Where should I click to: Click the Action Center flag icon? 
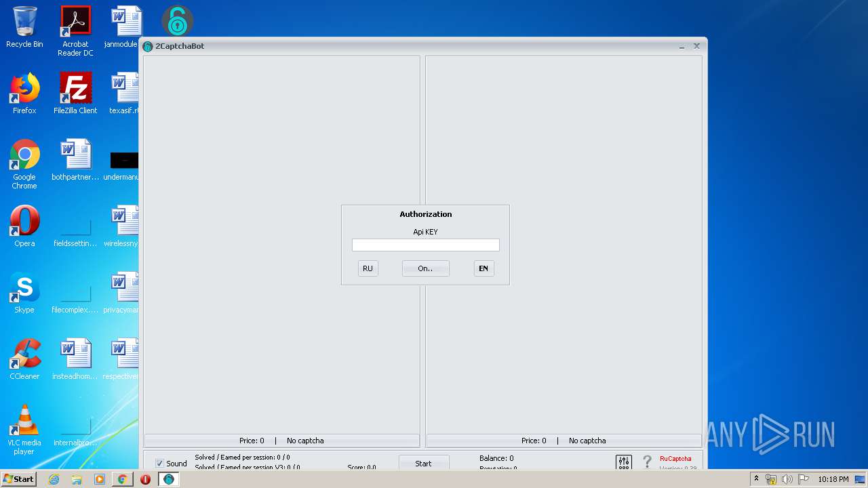pos(804,479)
